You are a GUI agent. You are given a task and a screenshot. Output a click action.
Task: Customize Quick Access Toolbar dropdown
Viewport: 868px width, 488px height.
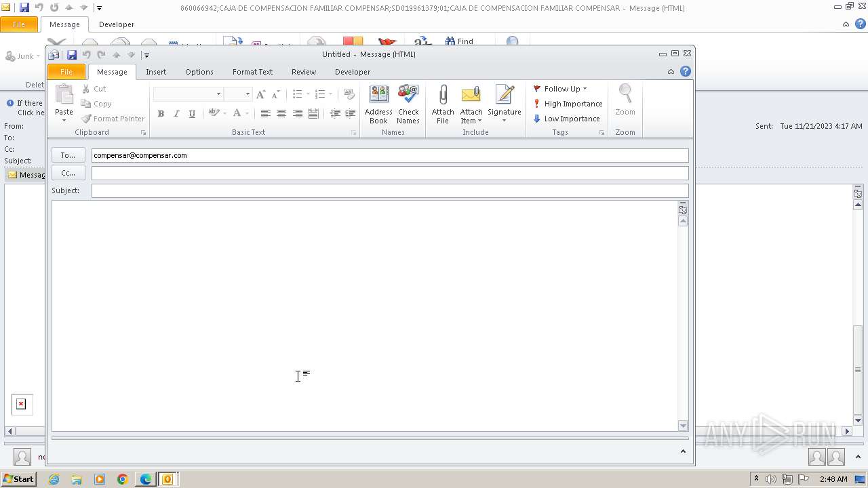point(146,55)
